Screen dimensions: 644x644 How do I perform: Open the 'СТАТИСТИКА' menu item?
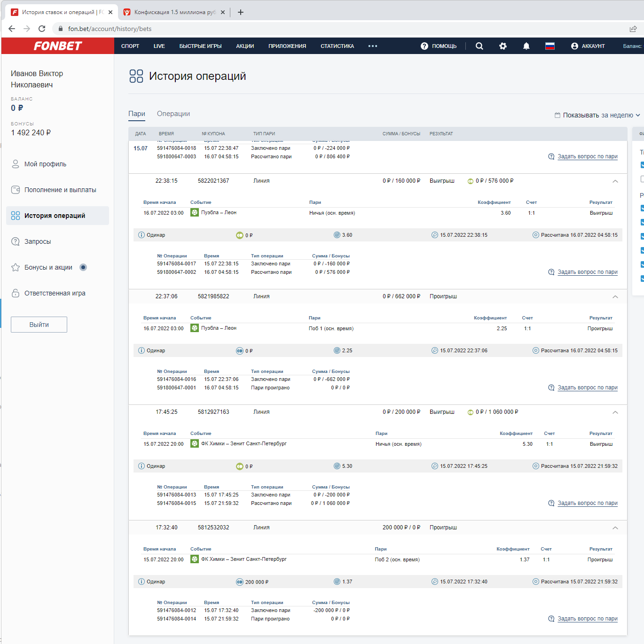[337, 46]
